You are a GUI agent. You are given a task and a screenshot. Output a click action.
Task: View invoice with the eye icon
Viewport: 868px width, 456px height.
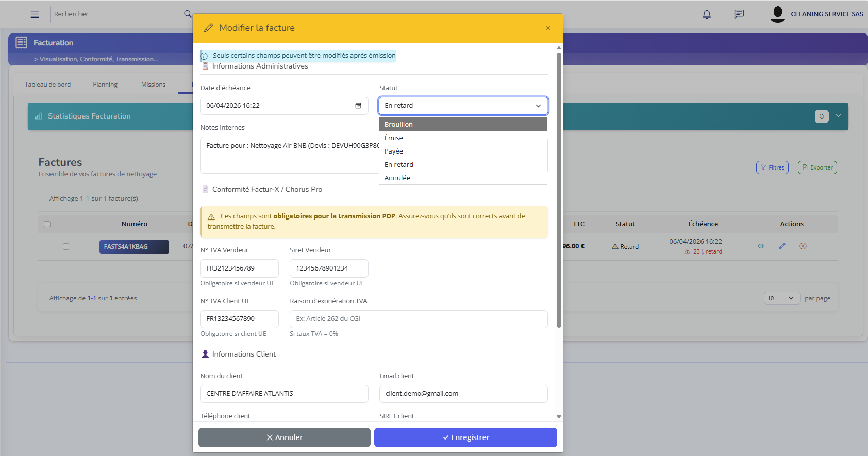click(761, 246)
